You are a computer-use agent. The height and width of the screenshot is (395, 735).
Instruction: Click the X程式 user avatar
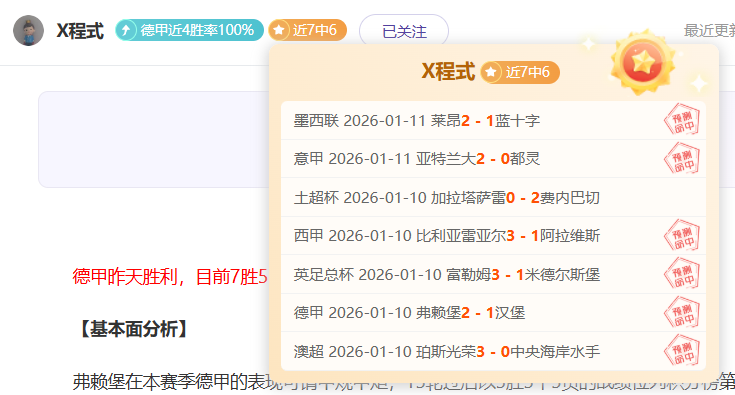[28, 30]
